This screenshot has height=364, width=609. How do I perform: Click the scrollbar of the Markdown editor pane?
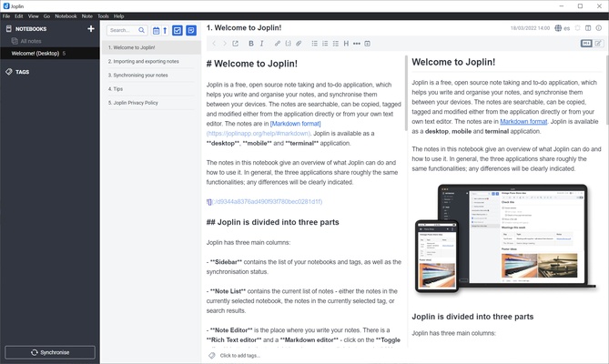point(406,93)
